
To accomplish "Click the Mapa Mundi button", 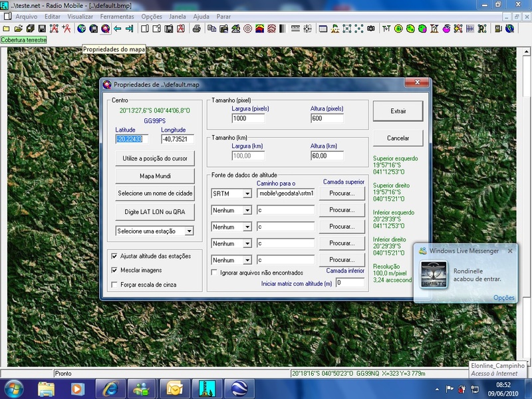I will (x=155, y=176).
